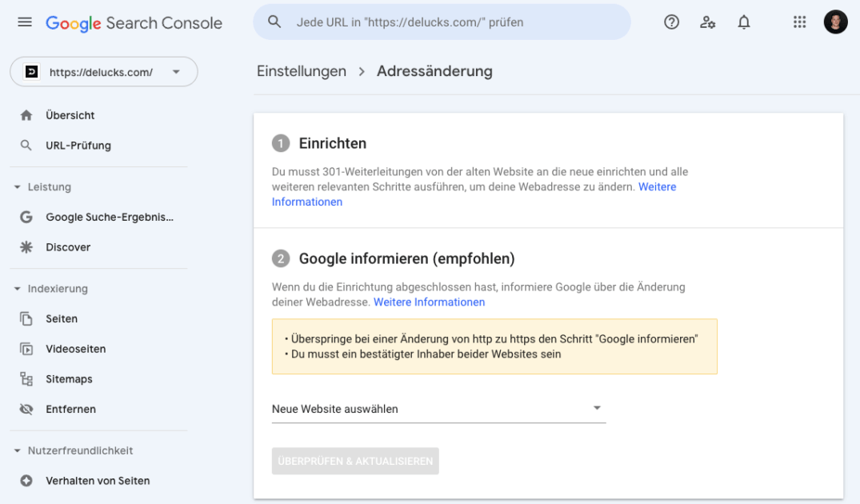Open the https://delucks.com/ property selector

tap(103, 72)
